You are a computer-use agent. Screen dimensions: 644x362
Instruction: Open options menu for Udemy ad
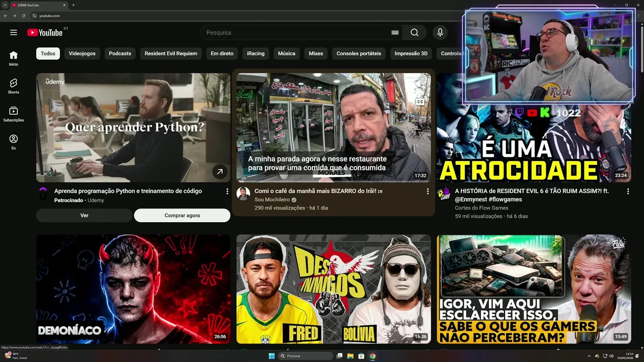[x=227, y=192]
